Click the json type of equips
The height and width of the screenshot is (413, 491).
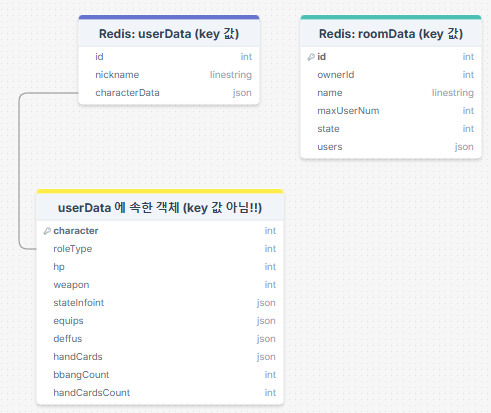coord(266,321)
